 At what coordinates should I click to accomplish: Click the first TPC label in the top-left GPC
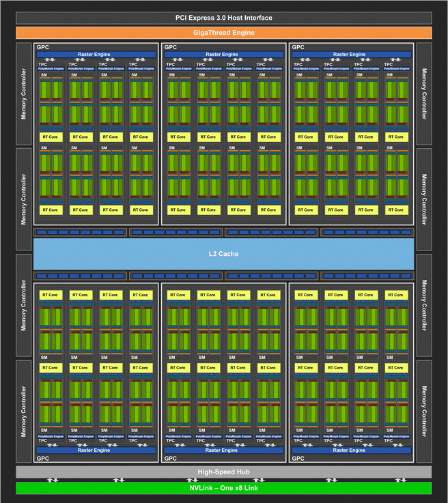tap(42, 64)
